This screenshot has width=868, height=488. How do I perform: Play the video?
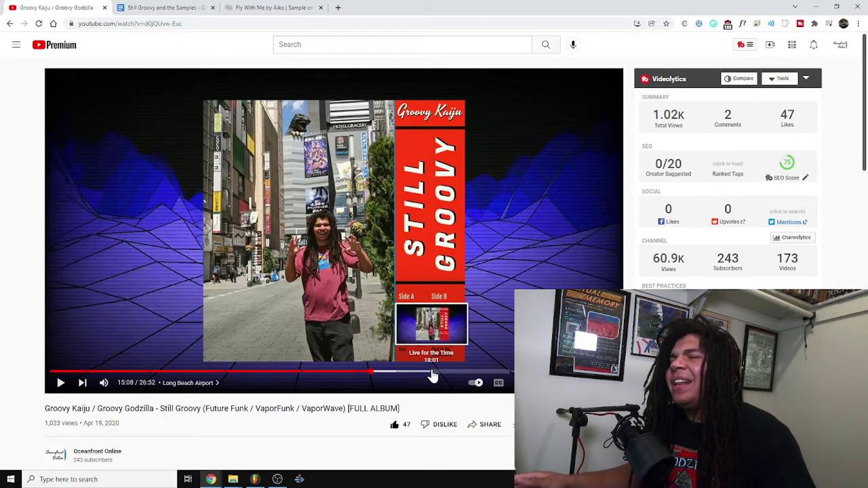[x=60, y=383]
